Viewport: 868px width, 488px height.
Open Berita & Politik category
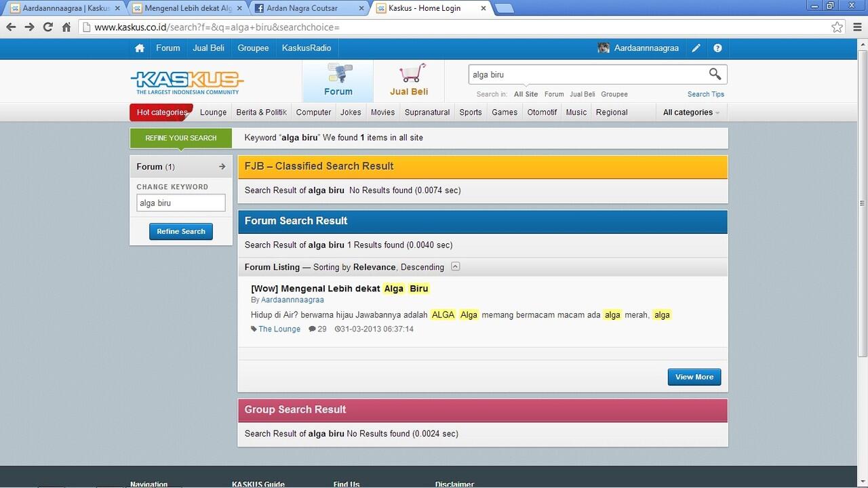click(262, 113)
